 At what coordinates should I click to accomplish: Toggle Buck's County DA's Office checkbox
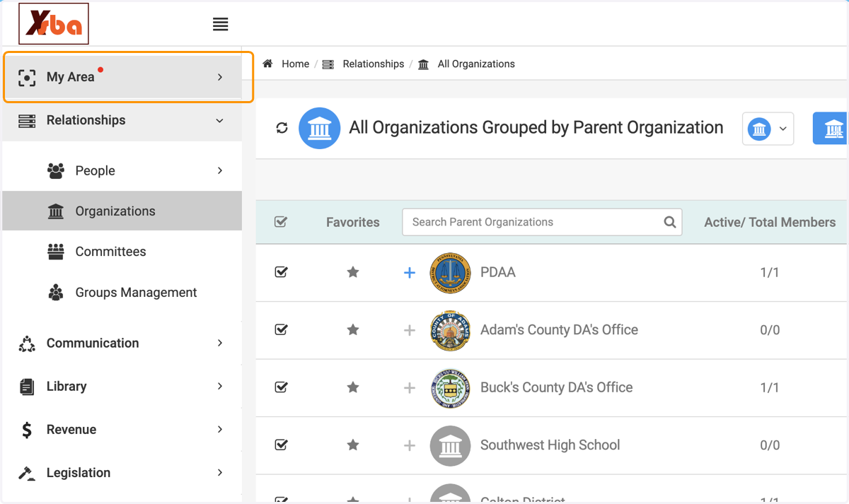(x=281, y=387)
